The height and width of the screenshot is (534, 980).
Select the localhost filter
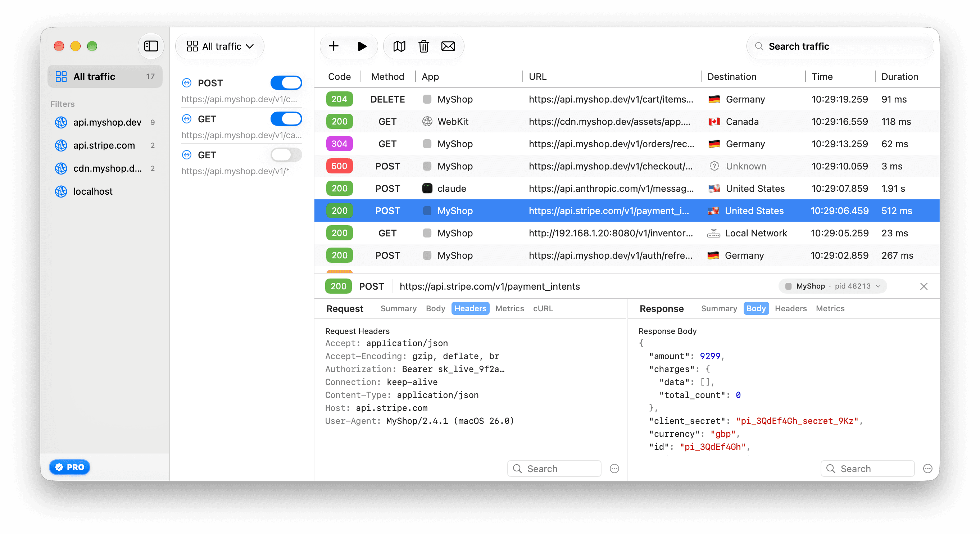click(105, 191)
